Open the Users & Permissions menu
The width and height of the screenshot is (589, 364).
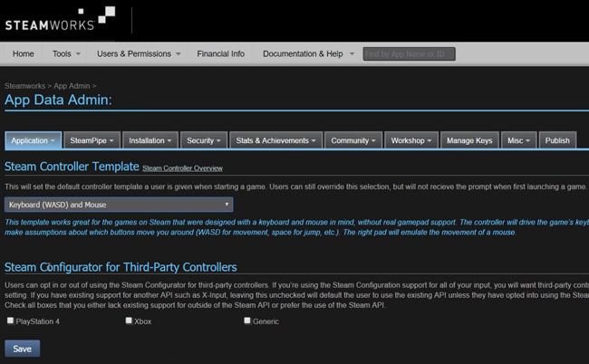(139, 53)
